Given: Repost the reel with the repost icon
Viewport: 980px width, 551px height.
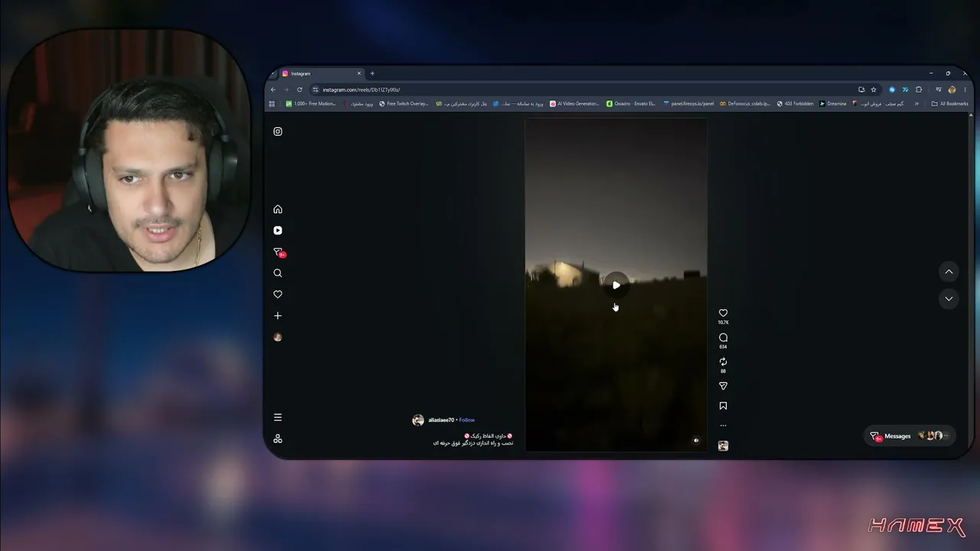Looking at the screenshot, I should pos(723,362).
